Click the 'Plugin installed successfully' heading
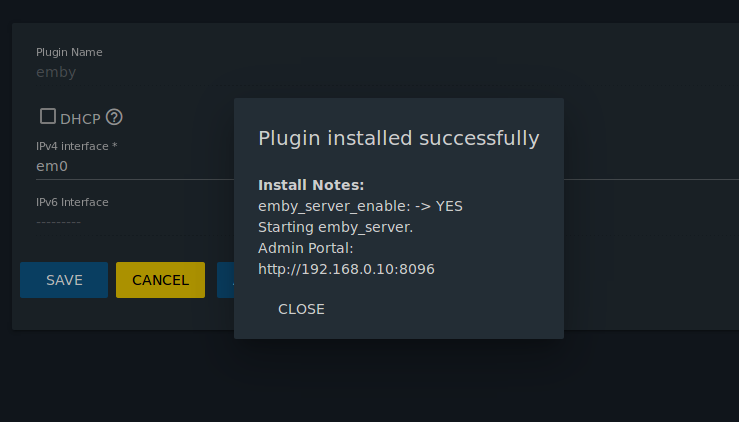 399,138
